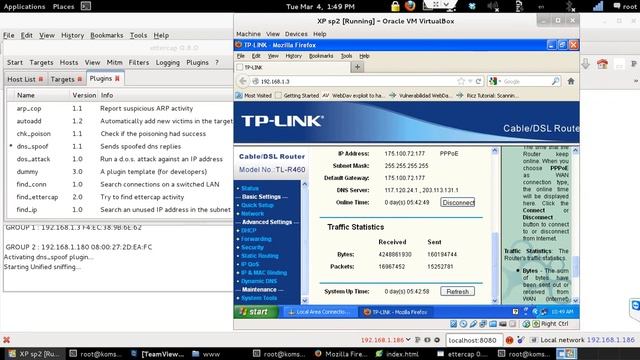The height and width of the screenshot is (360, 640).
Task: Select TP-LINK Firefox XP taskbar item
Action: [x=395, y=312]
